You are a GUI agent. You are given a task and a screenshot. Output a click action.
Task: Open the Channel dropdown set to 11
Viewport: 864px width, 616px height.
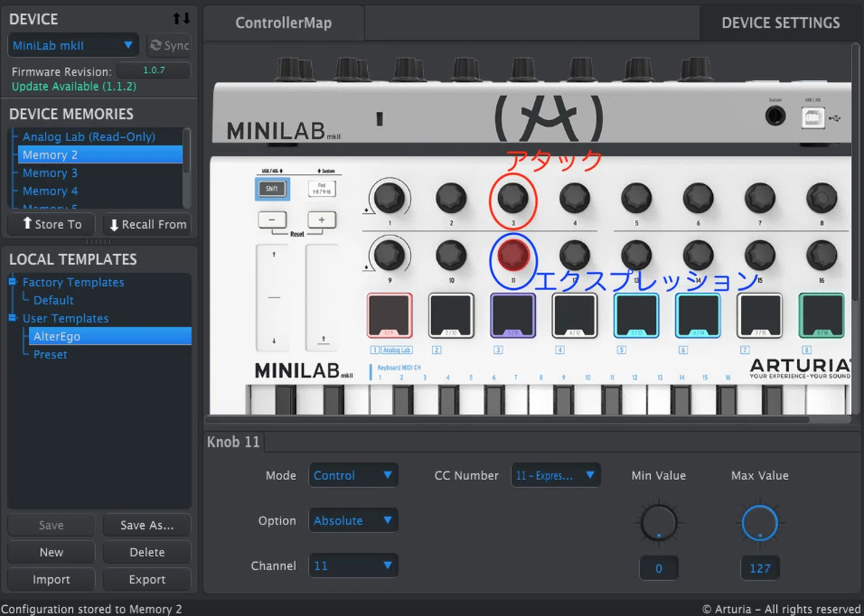[354, 566]
